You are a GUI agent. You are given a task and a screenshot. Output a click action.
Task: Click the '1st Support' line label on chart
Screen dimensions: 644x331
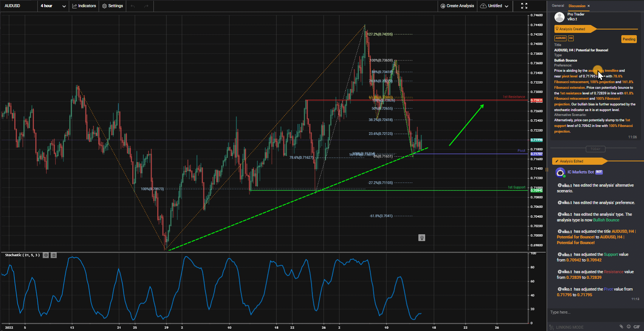516,187
